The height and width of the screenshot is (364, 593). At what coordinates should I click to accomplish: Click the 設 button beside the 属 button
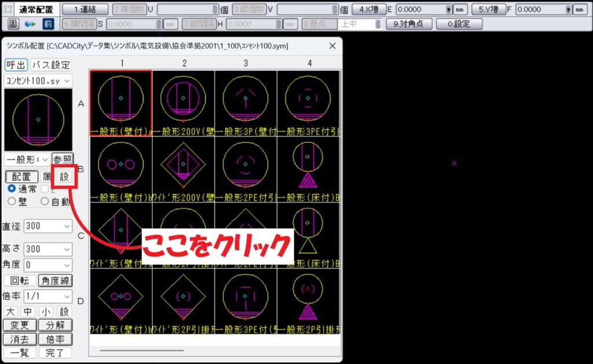pyautogui.click(x=64, y=177)
